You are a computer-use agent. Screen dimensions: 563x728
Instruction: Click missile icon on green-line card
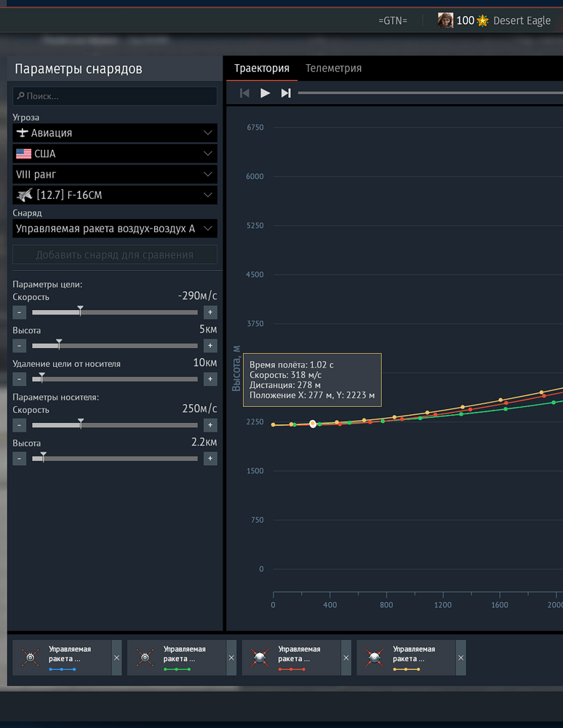[145, 657]
